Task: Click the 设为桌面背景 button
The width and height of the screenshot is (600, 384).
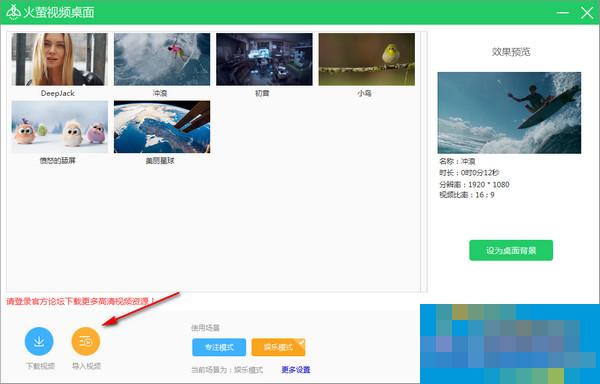Action: point(511,251)
